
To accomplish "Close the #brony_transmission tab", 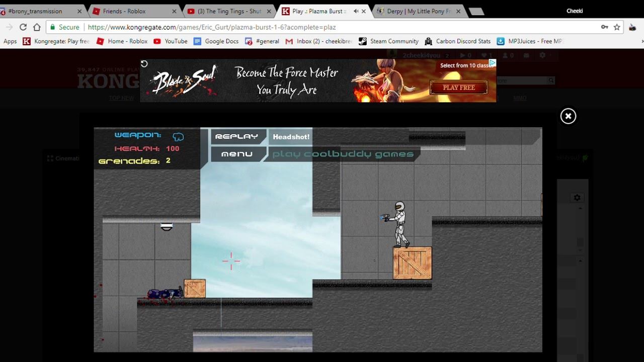I will (x=79, y=11).
